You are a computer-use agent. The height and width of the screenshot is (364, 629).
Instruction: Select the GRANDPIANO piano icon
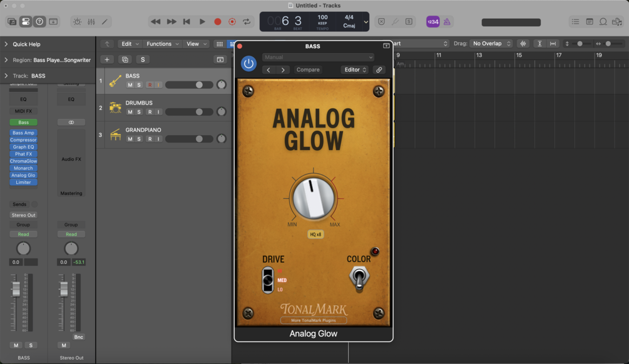(115, 134)
